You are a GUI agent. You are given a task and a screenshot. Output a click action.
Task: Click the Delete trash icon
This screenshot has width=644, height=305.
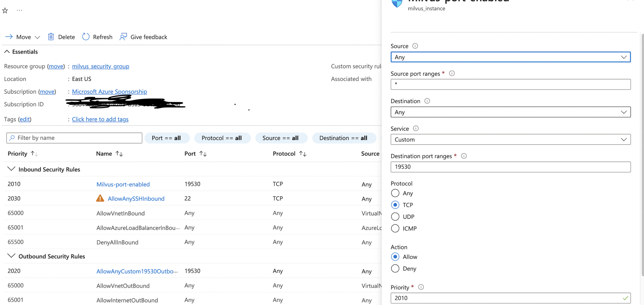[x=51, y=37]
